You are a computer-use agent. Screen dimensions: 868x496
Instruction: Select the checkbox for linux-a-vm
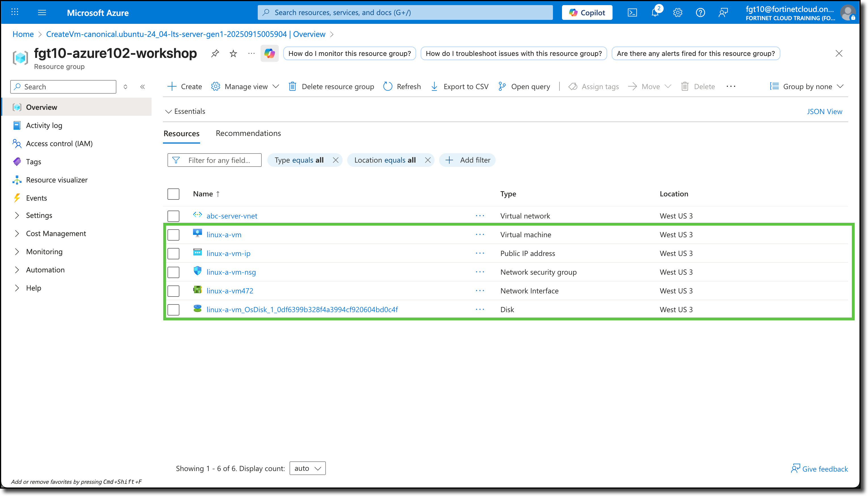[x=173, y=234]
